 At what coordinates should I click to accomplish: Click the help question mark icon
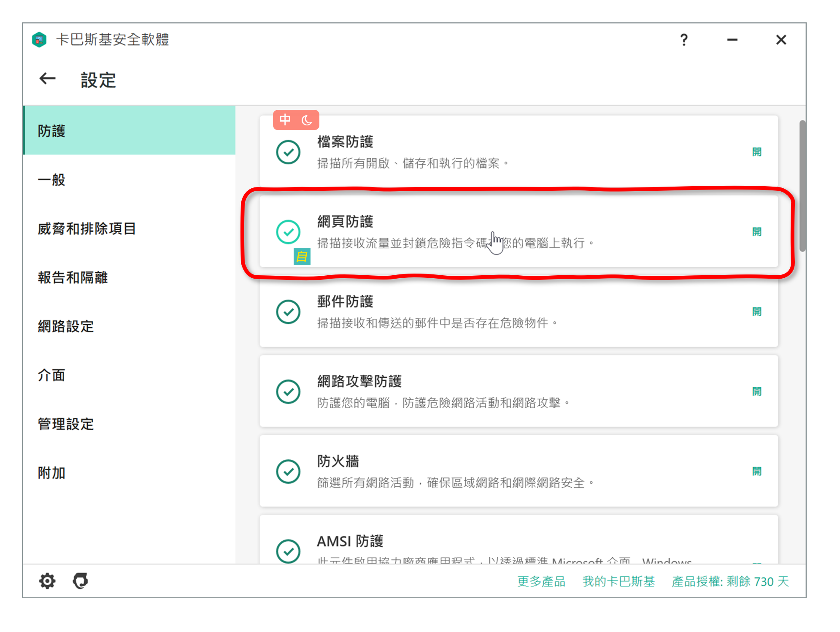(684, 40)
